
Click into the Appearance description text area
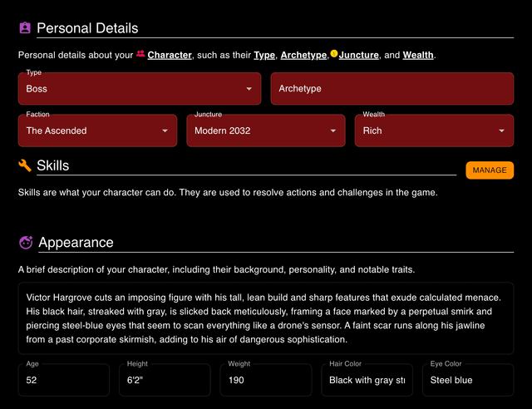click(x=265, y=318)
